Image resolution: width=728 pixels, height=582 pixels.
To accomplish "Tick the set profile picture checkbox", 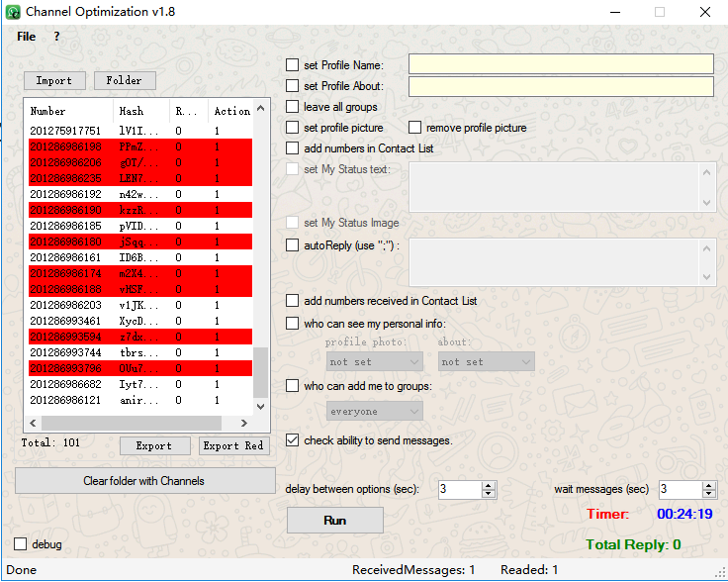I will point(292,128).
